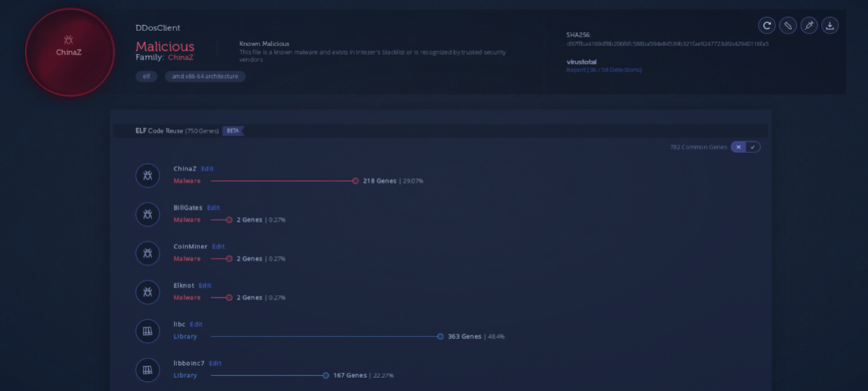Click the "782 Common Genes" label

coord(698,147)
